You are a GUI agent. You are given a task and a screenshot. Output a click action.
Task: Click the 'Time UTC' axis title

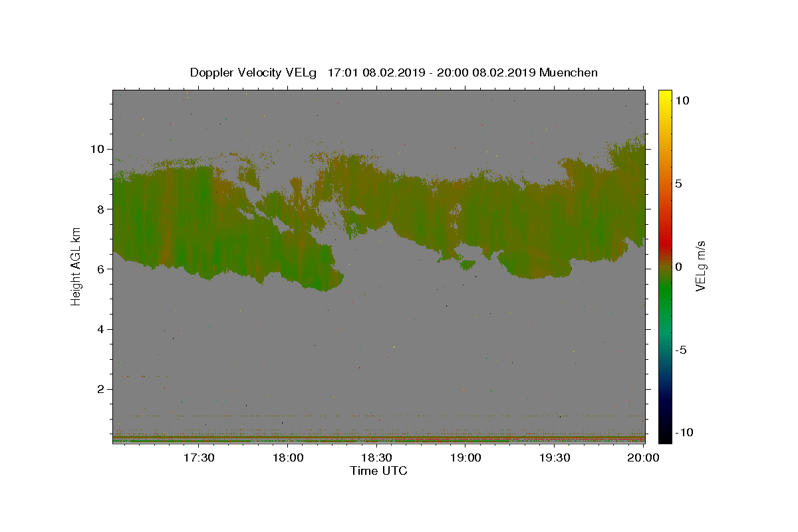(378, 471)
